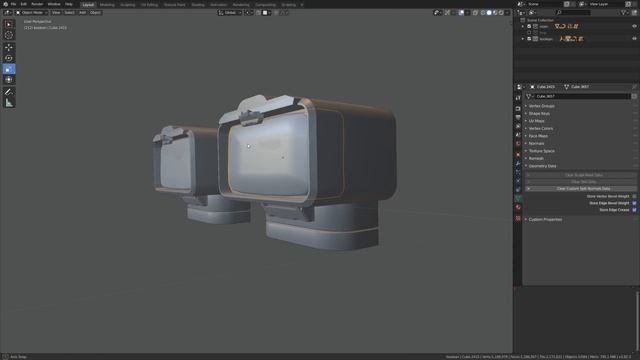Open the viewport Select menu
The image size is (640, 360).
[x=69, y=13]
